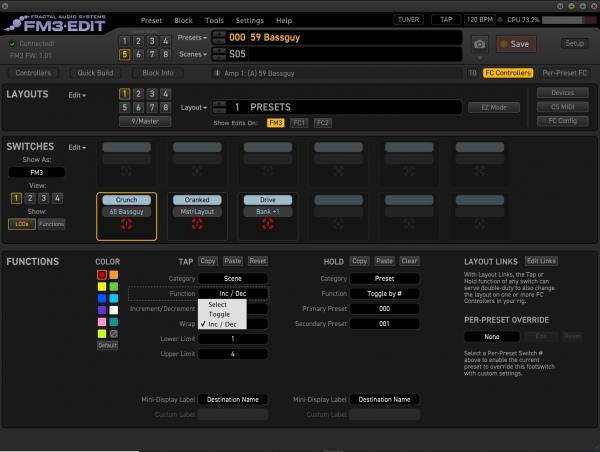Open the Block Info tab
The height and width of the screenshot is (452, 600).
(x=158, y=73)
